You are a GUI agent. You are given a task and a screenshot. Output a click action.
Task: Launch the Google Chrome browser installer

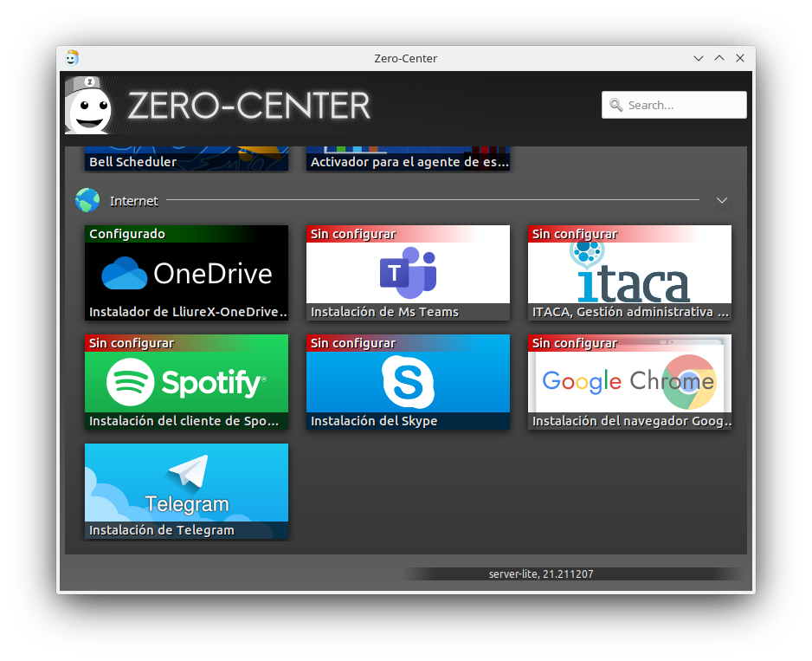pyautogui.click(x=629, y=382)
